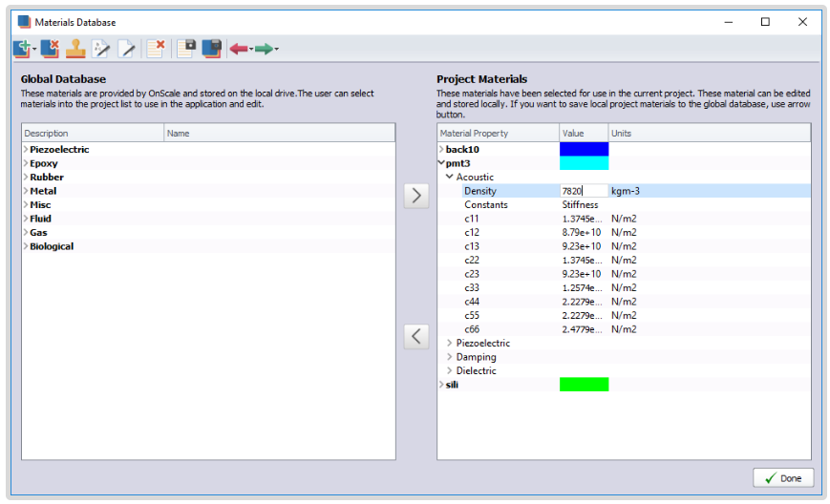Expand the Biological category
Viewport: 830px width, 504px height.
26,245
